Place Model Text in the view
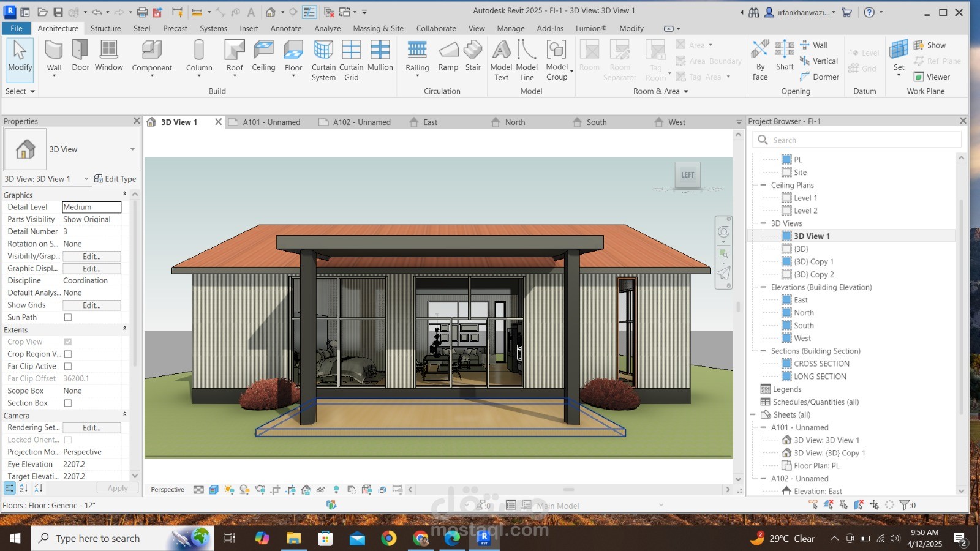 [x=501, y=58]
